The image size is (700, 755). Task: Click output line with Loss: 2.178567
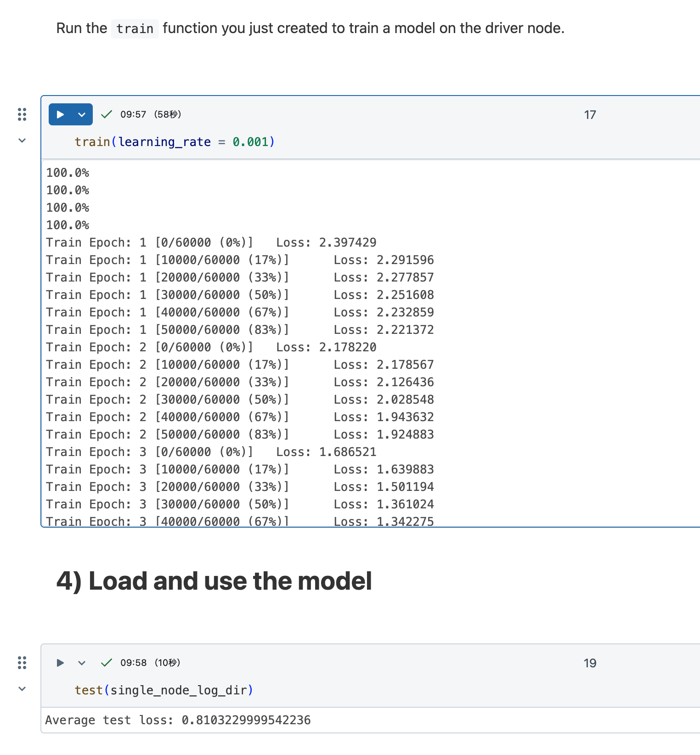pyautogui.click(x=240, y=365)
